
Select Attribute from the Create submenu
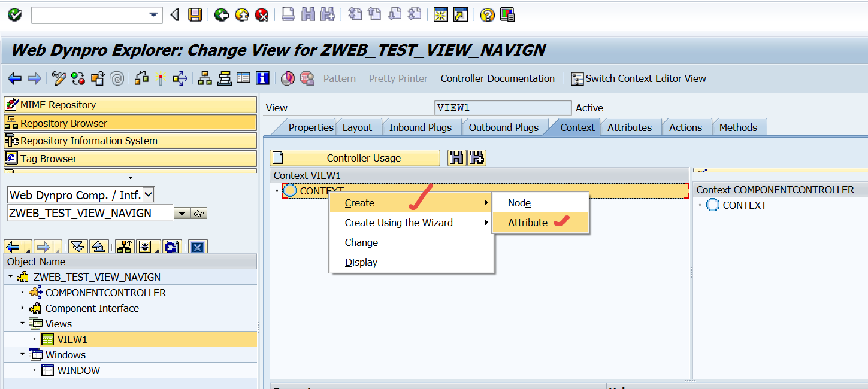click(x=528, y=223)
